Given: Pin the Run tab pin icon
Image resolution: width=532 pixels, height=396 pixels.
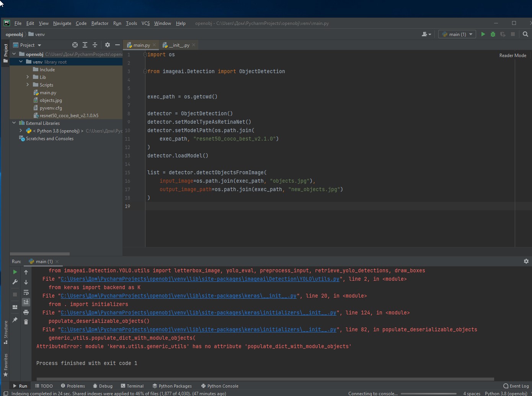Looking at the screenshot, I should coord(15,319).
